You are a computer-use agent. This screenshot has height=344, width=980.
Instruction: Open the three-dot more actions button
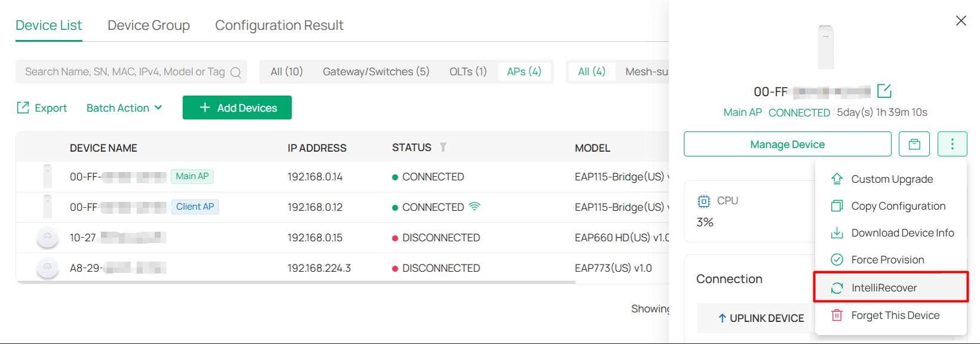pyautogui.click(x=953, y=144)
